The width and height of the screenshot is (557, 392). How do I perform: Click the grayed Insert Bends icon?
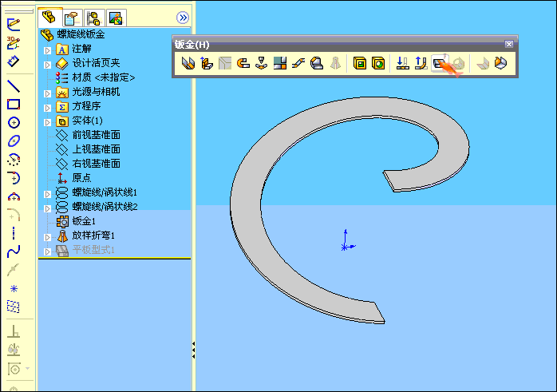[x=483, y=63]
